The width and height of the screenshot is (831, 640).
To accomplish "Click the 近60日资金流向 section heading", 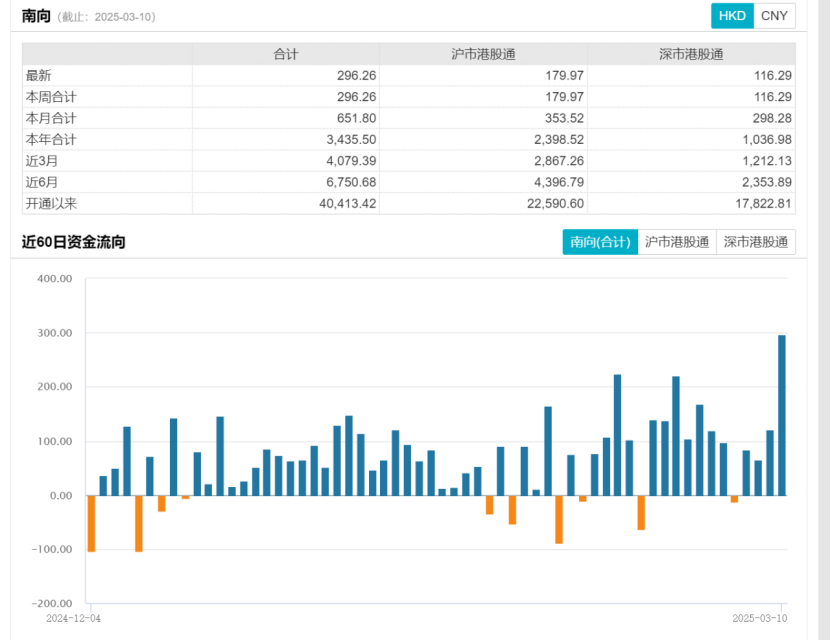I will pyautogui.click(x=74, y=243).
